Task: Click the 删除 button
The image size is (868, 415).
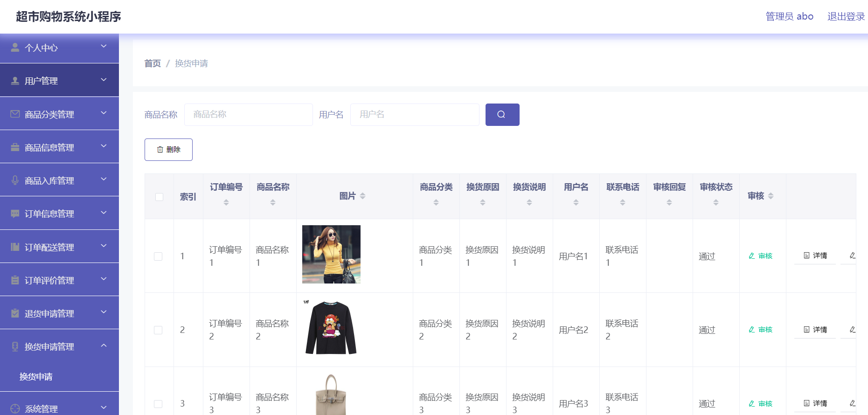Action: click(168, 150)
